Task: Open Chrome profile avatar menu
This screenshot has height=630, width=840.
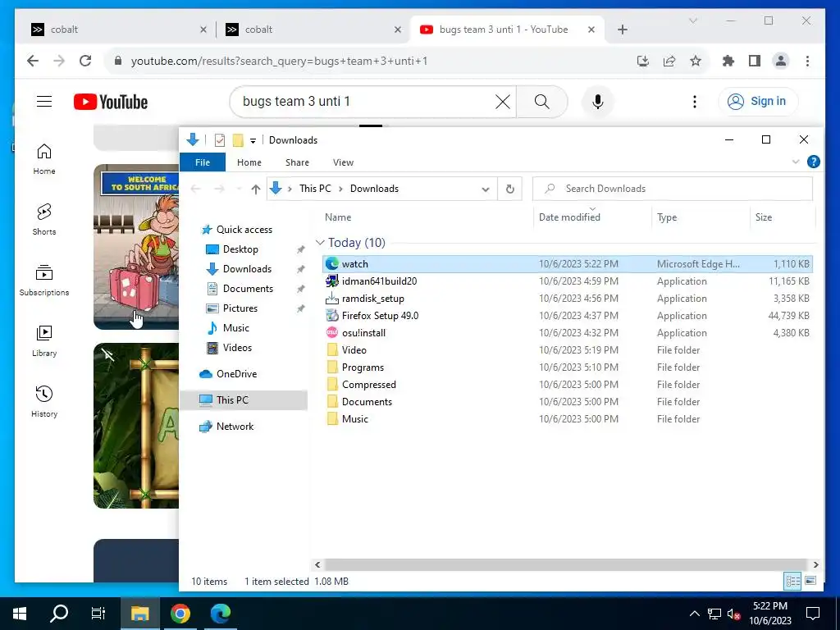Action: click(x=781, y=61)
